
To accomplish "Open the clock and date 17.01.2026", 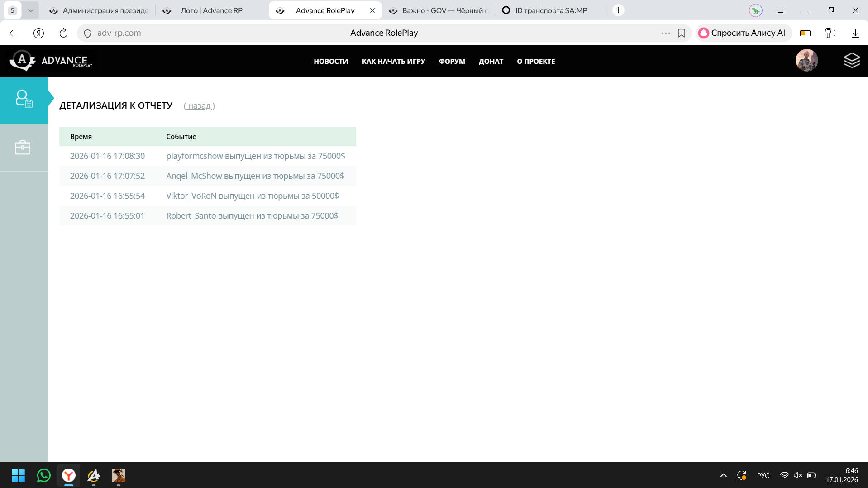I will tap(842, 475).
